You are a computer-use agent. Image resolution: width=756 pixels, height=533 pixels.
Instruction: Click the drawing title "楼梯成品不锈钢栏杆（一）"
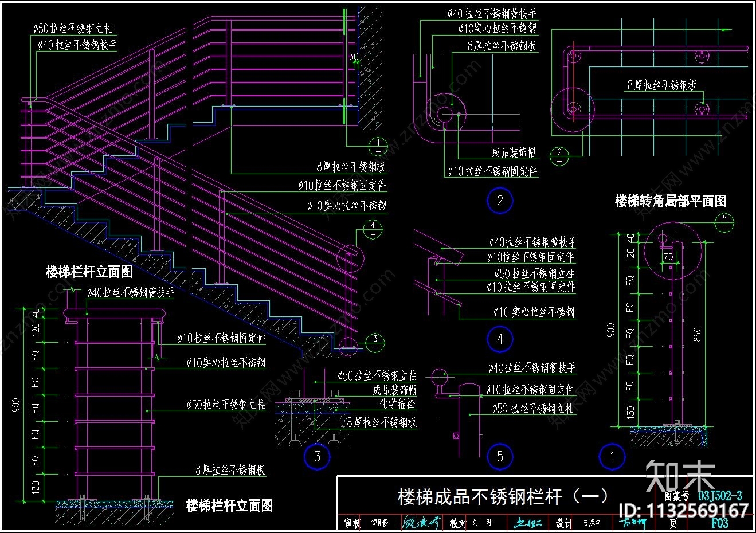[x=503, y=496]
